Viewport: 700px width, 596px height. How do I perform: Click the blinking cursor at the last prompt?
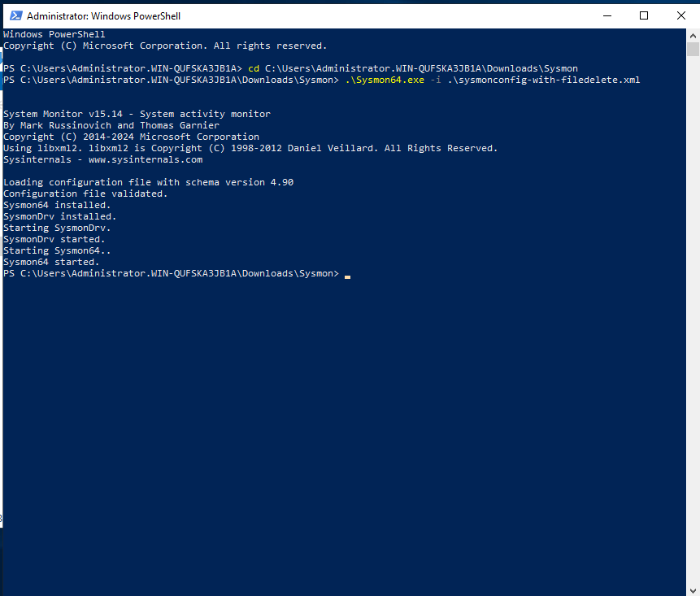pyautogui.click(x=347, y=276)
